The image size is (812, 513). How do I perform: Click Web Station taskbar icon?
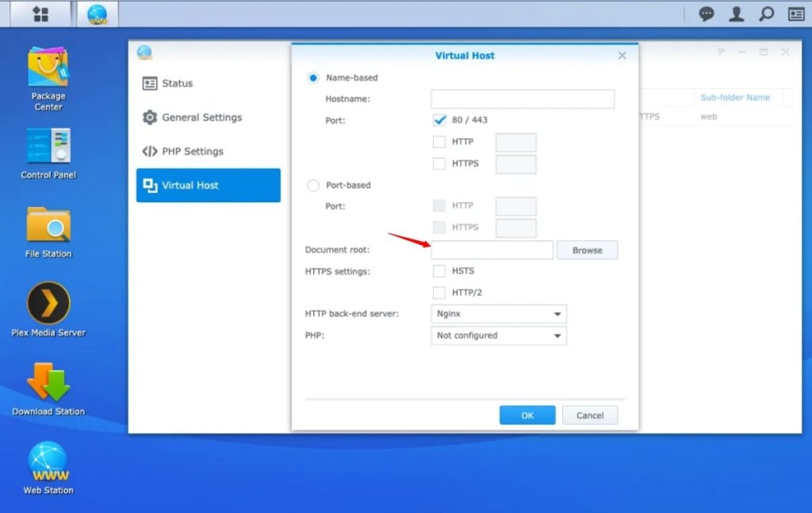98,14
